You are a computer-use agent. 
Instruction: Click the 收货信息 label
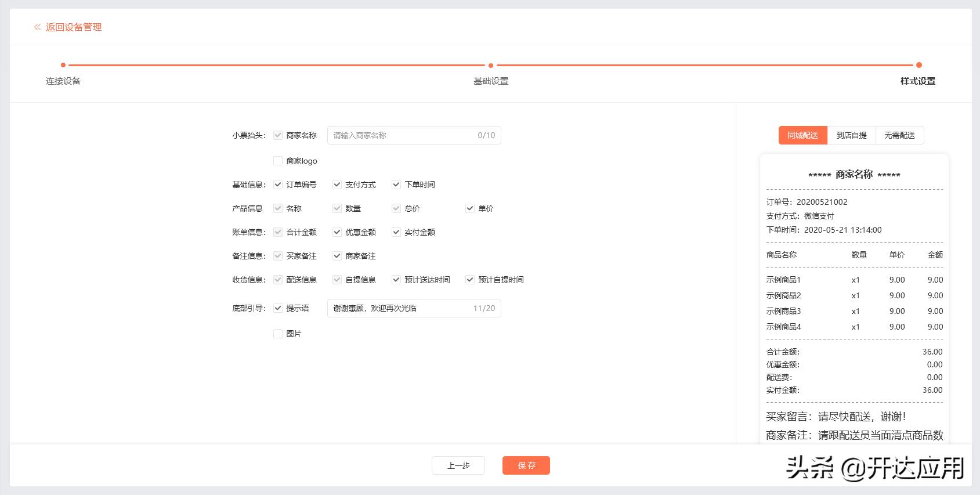click(x=249, y=280)
